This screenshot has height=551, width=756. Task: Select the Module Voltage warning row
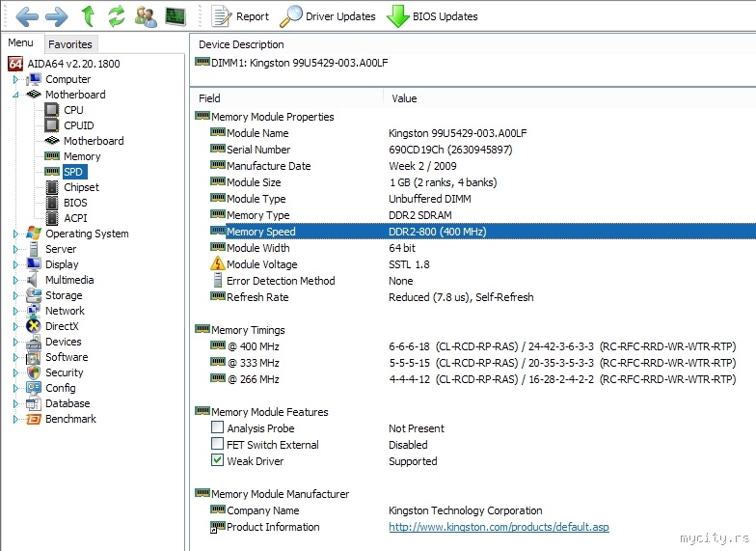[x=482, y=264]
